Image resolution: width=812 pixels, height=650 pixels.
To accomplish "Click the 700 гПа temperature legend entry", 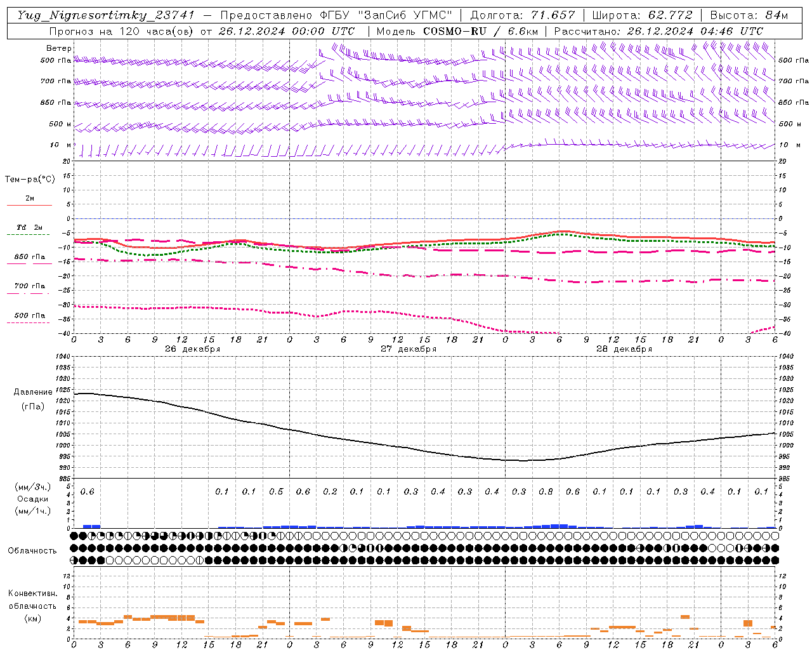I will [x=30, y=286].
